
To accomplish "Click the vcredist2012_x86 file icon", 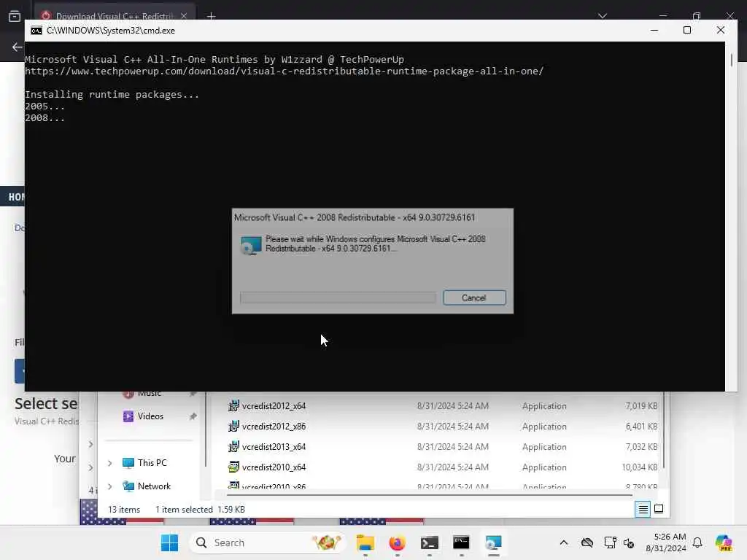I will [233, 426].
